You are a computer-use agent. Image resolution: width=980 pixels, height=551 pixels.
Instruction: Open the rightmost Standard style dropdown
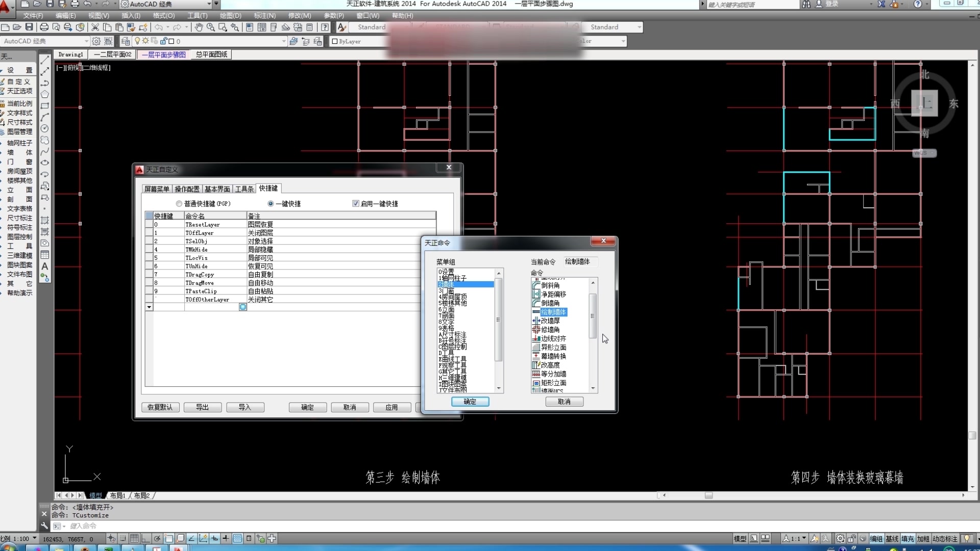639,27
